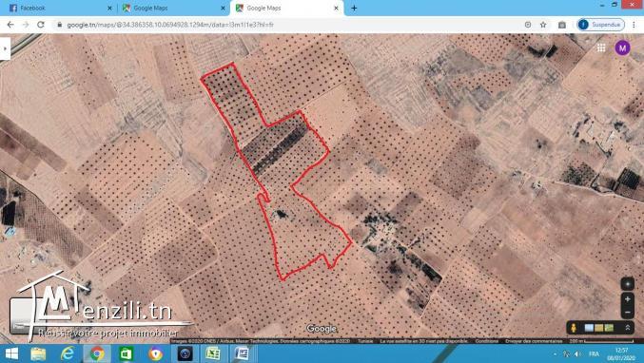Change FRA keyboard language indicator

(x=594, y=353)
